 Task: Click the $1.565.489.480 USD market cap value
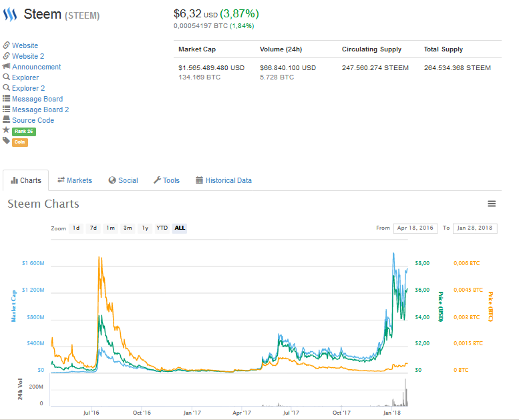pos(212,68)
